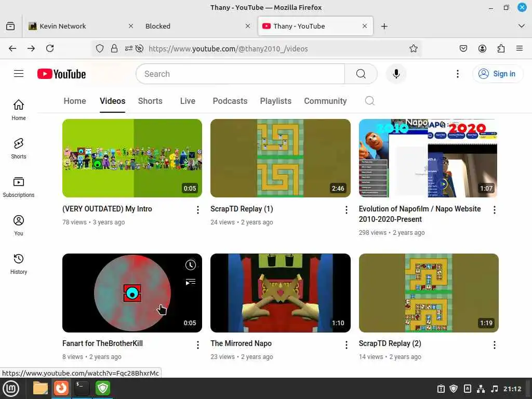Open the Firefox account menu
Viewport: 532px width, 399px height.
(x=482, y=48)
